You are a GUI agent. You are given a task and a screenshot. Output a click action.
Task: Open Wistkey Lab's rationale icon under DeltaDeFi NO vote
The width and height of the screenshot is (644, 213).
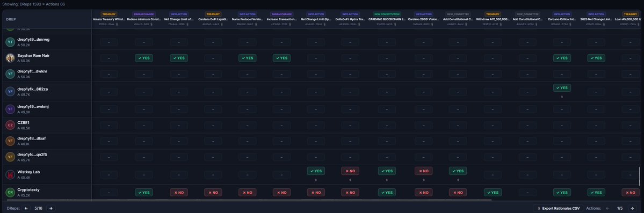[x=350, y=180]
